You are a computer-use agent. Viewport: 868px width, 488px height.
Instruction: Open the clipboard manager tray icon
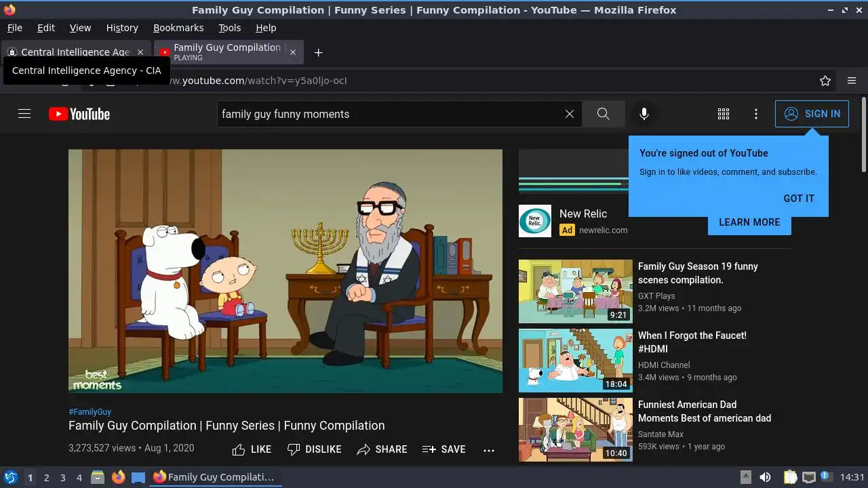(790, 477)
